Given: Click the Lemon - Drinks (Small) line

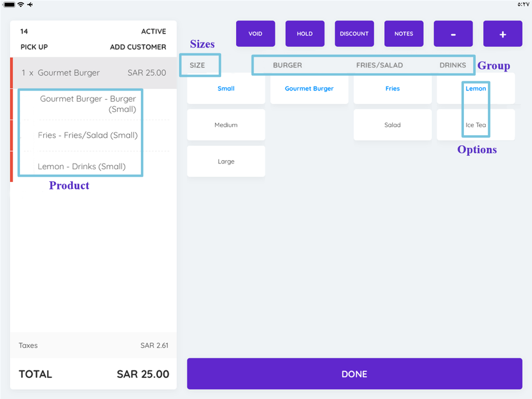Looking at the screenshot, I should point(82,166).
